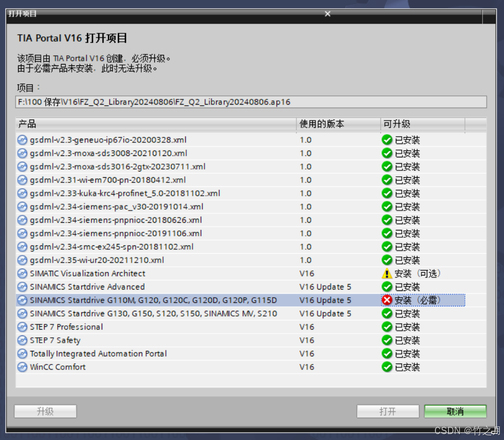This screenshot has height=440, width=504.
Task: Click the product icon beside gsdml-v2.3-geneuo-ip67io-20200328.xml
Action: click(x=22, y=140)
